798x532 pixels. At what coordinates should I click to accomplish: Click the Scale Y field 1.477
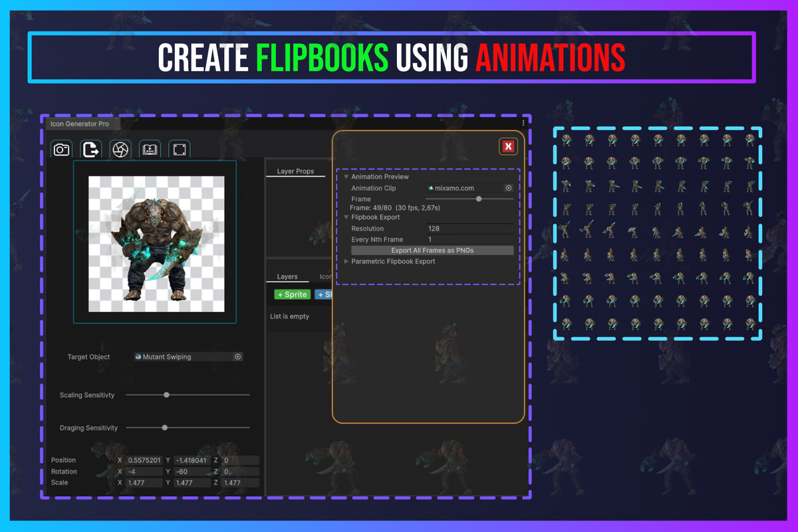pos(193,483)
